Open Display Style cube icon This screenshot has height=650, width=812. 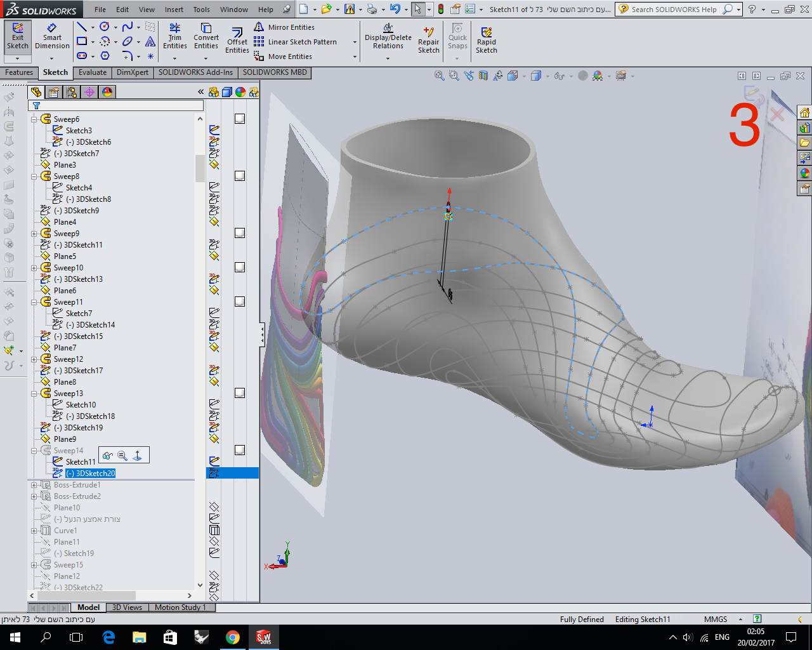point(536,76)
